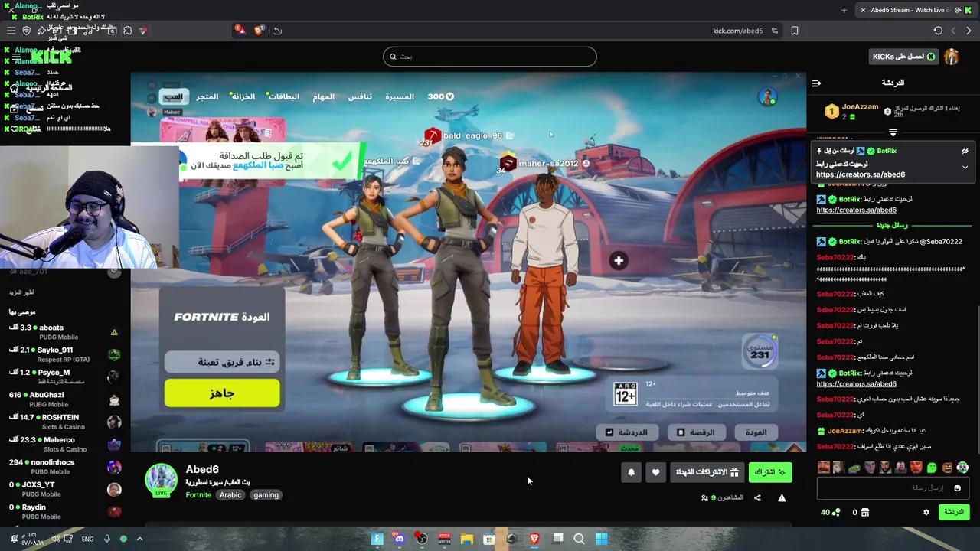This screenshot has width=980, height=551.
Task: Open a new browser tab with plus
Action: coord(844,10)
